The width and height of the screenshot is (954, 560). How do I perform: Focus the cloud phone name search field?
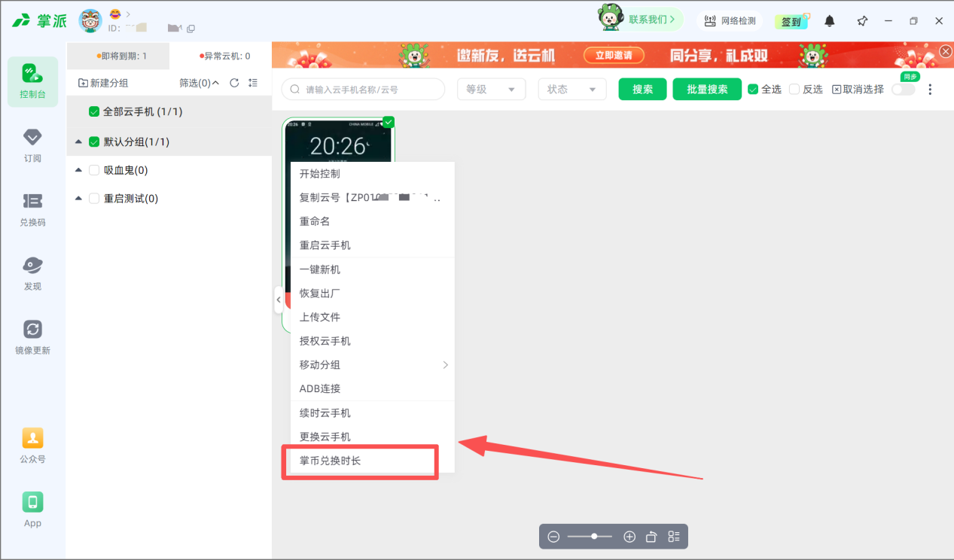click(363, 89)
